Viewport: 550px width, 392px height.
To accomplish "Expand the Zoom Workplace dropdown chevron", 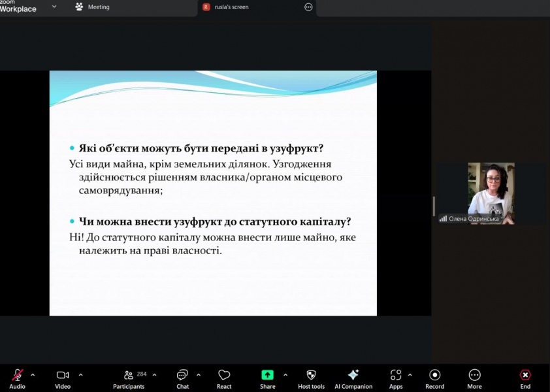I will pos(54,7).
